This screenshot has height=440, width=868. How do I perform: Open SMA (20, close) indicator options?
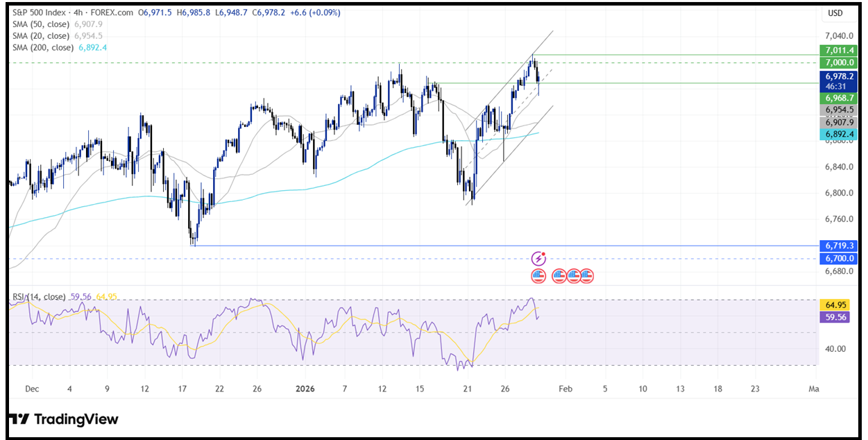(42, 35)
